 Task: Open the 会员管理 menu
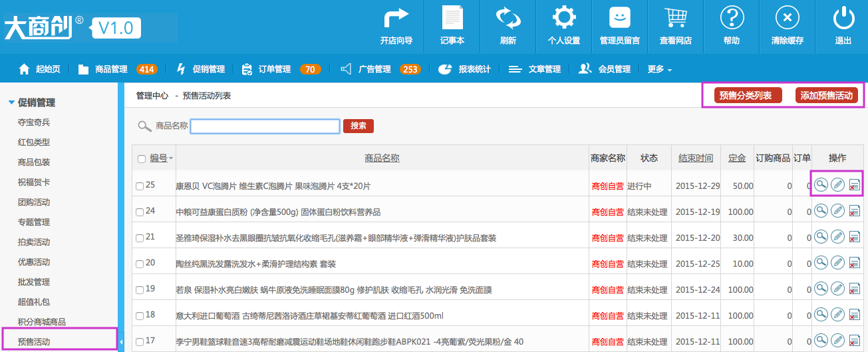click(x=605, y=69)
